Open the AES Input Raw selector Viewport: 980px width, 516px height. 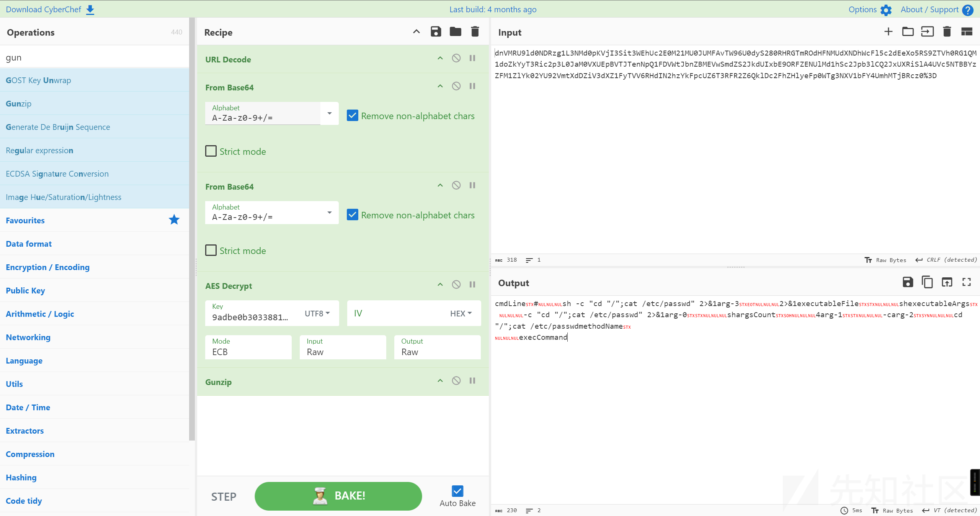[x=343, y=347]
